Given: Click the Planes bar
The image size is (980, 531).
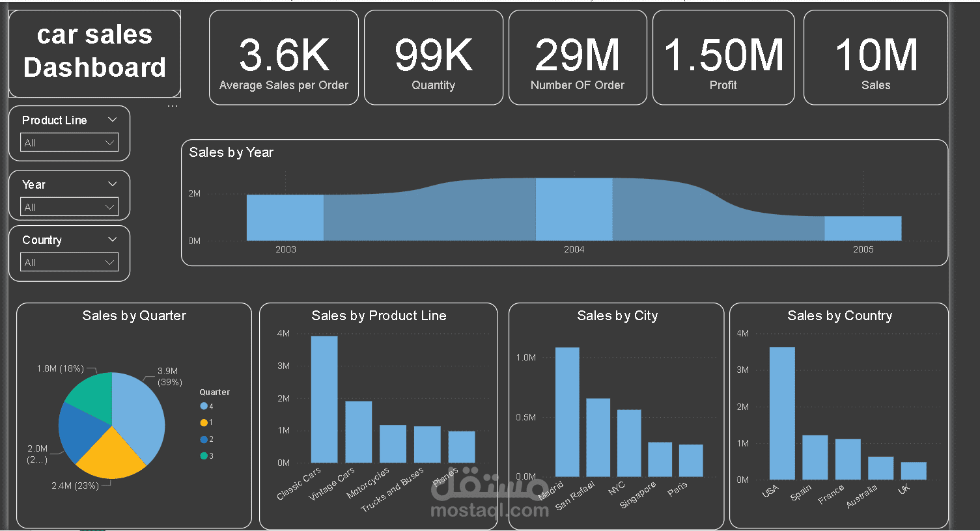Looking at the screenshot, I should 462,446.
